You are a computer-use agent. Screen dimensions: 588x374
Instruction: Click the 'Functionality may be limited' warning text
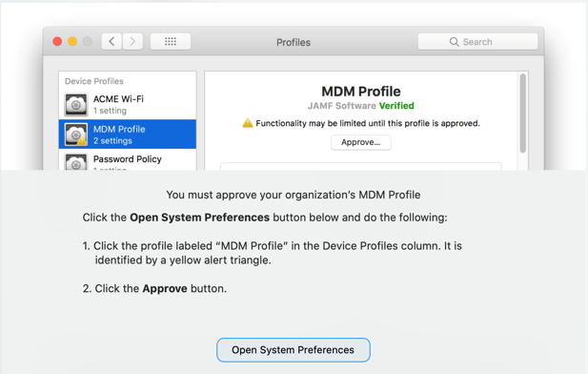point(368,123)
